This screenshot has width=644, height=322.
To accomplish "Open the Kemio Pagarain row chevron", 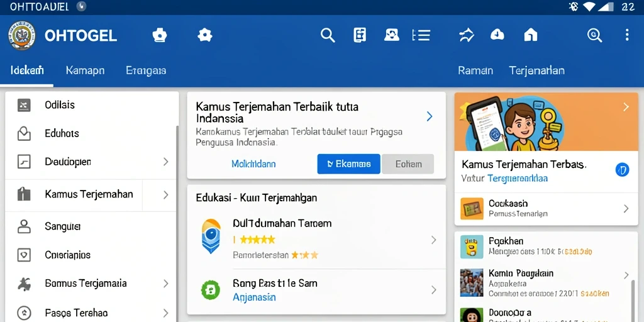I will 626,275.
